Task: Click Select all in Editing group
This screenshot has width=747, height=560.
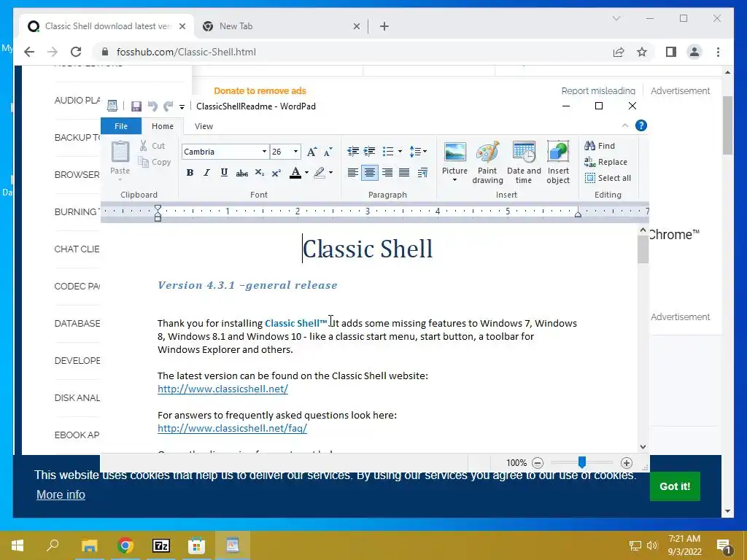Action: [608, 178]
